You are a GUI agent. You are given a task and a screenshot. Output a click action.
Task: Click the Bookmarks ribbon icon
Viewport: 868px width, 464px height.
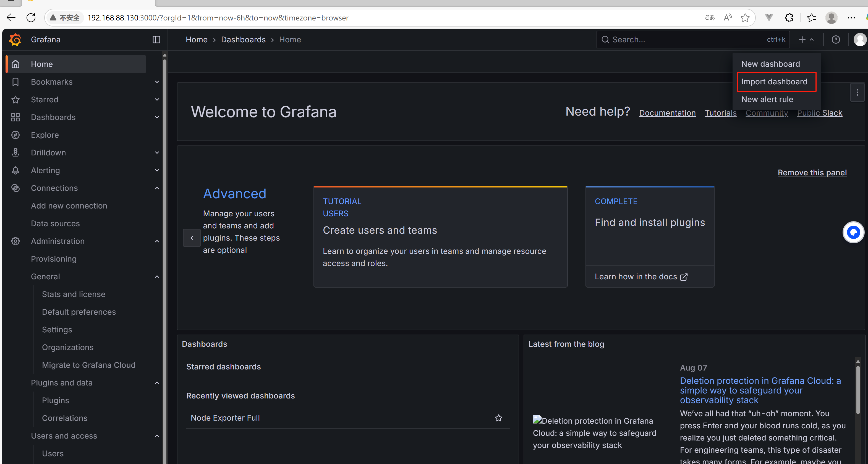coord(15,82)
